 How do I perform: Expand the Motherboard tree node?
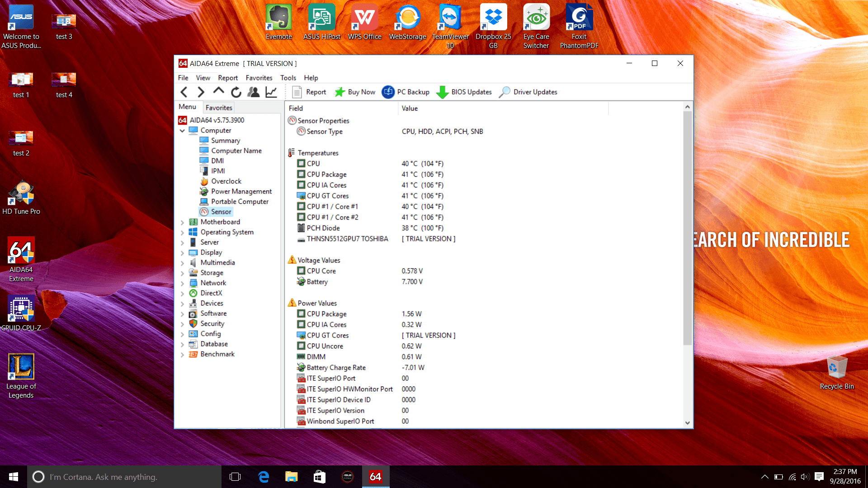click(x=182, y=222)
